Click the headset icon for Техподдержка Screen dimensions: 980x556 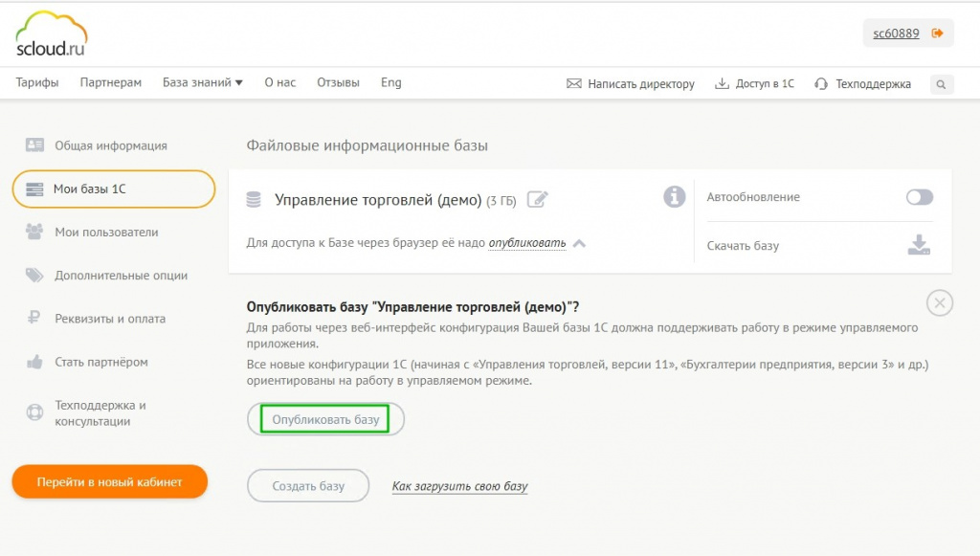(821, 83)
